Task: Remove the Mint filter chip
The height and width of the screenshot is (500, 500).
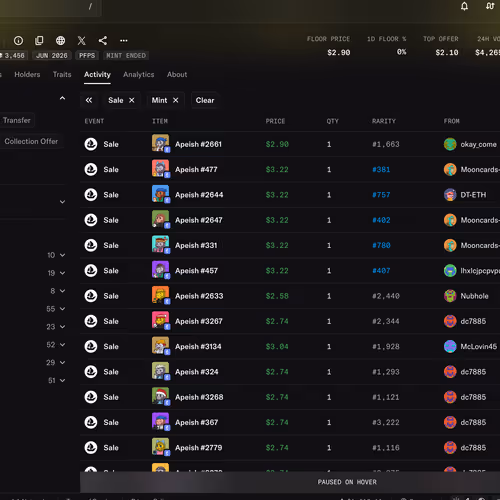Action: coord(176,100)
